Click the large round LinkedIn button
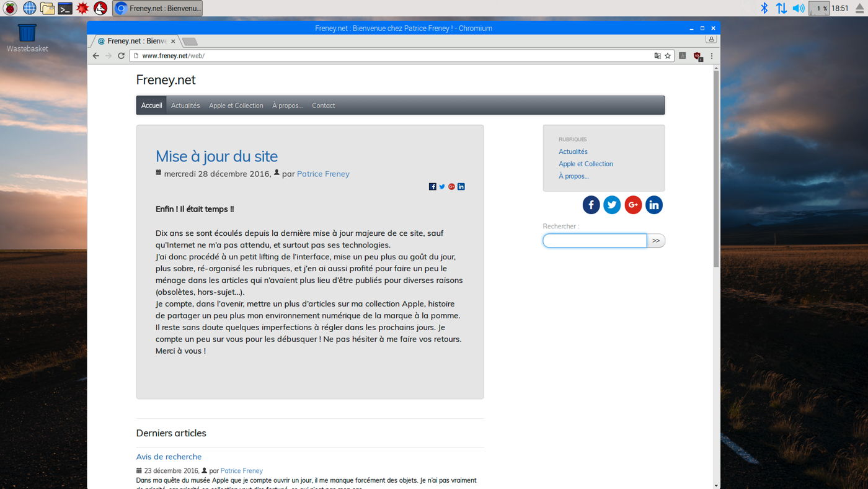The image size is (868, 489). pyautogui.click(x=654, y=205)
